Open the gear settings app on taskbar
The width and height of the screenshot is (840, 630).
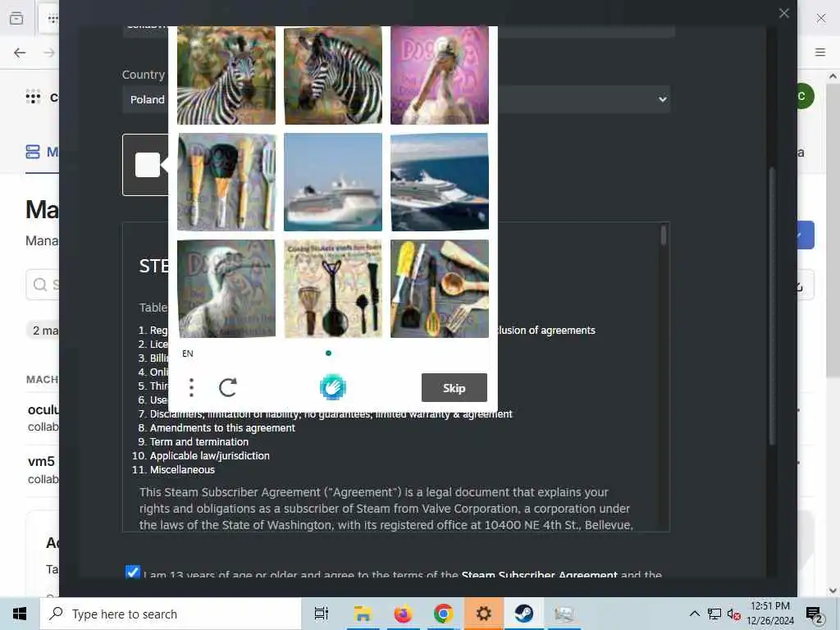pos(483,614)
